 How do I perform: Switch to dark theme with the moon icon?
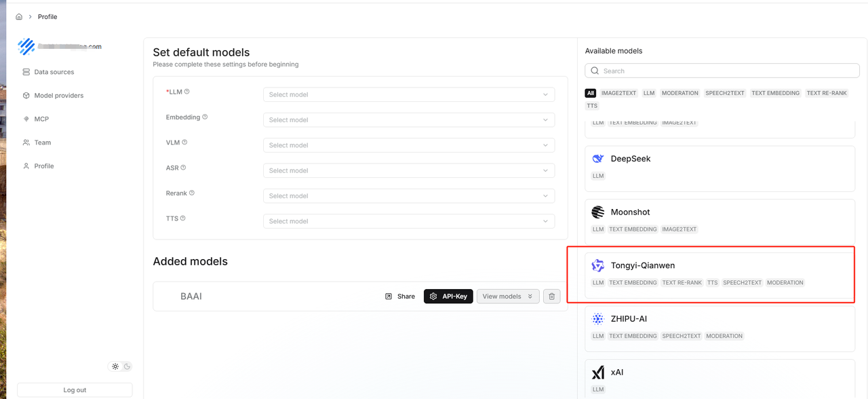pos(127,366)
